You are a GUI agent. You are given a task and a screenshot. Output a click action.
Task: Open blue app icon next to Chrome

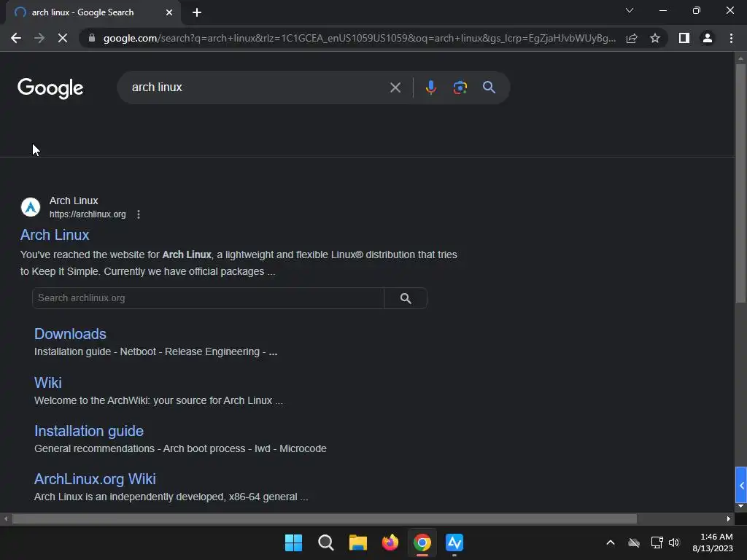(454, 542)
